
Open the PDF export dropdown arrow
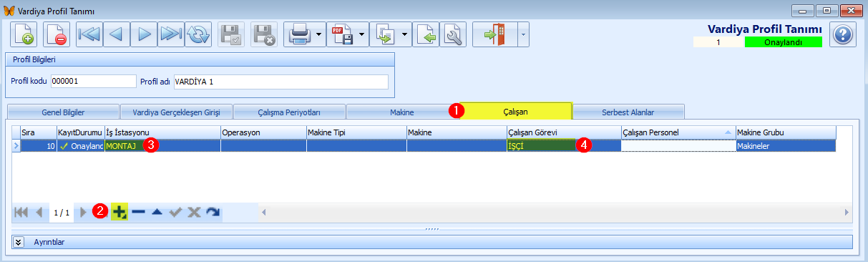pos(361,34)
